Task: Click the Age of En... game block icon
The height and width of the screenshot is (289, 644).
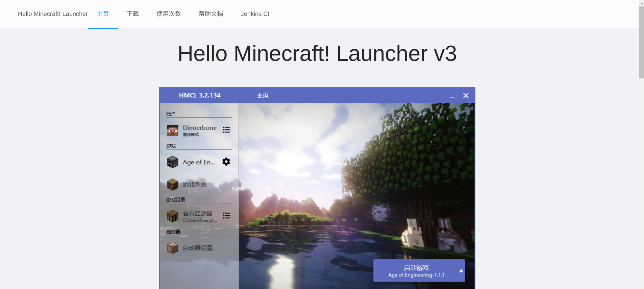Action: [x=172, y=162]
